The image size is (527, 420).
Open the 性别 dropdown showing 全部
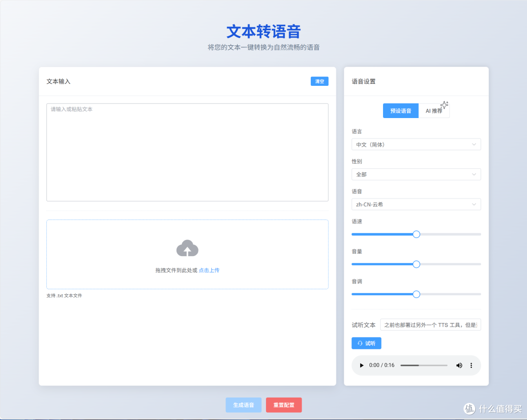[x=416, y=174]
